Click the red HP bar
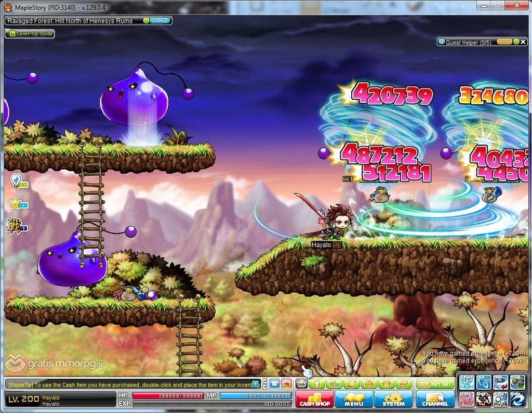Screen dimensions: 532x413 (168, 395)
